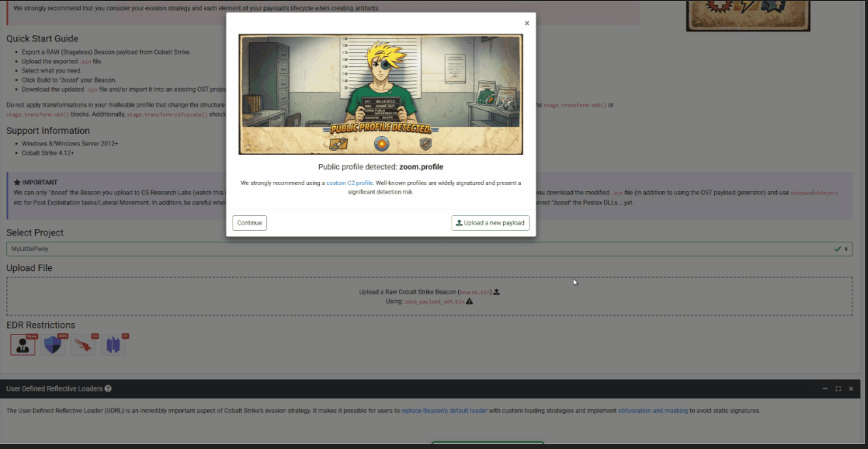
Task: Select the None EDR restriction person icon
Action: 23,345
